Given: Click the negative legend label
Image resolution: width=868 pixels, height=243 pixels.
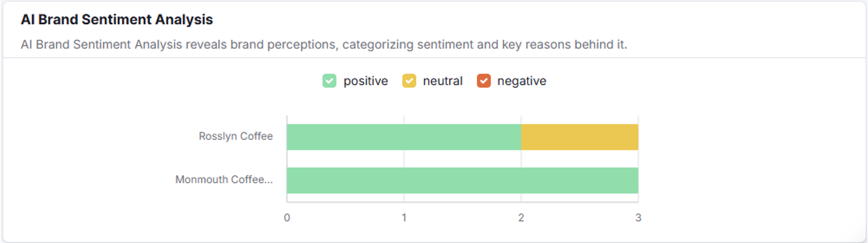Looking at the screenshot, I should pos(521,81).
